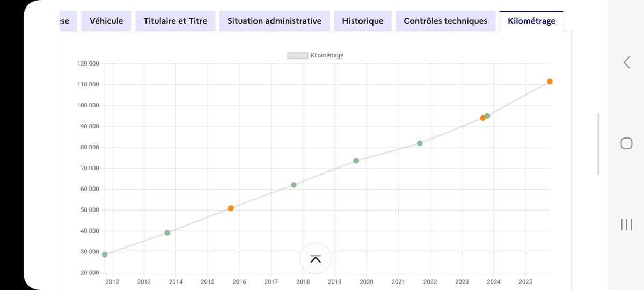Screen dimensions: 644x290
Task: Switch to the Véhicule tab
Action: coord(106,21)
